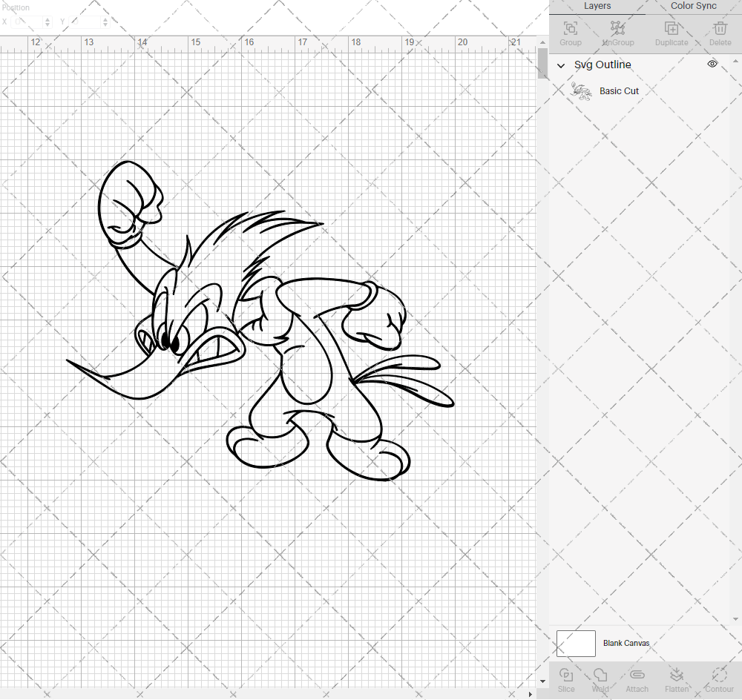Open the Blank Canvas color swatch
This screenshot has height=700, width=742.
click(576, 643)
